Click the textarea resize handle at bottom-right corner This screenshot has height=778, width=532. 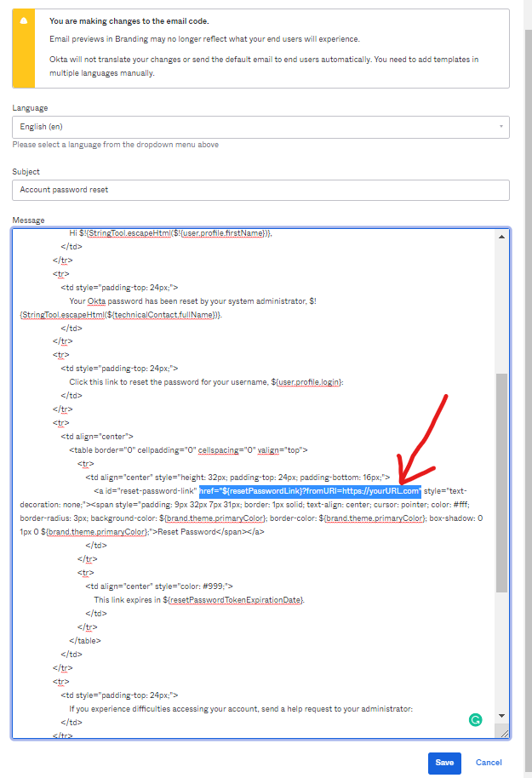[504, 732]
